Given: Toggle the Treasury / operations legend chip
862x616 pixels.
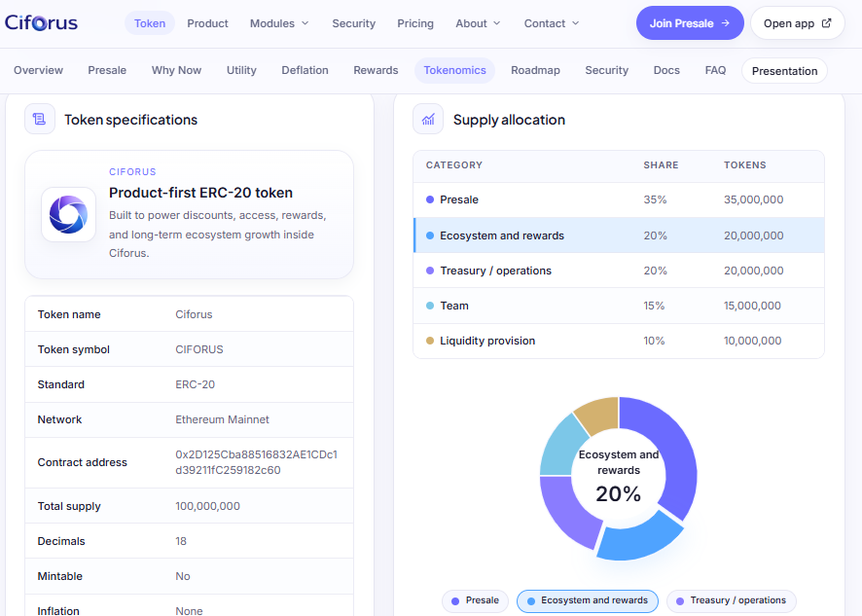Looking at the screenshot, I should [732, 600].
